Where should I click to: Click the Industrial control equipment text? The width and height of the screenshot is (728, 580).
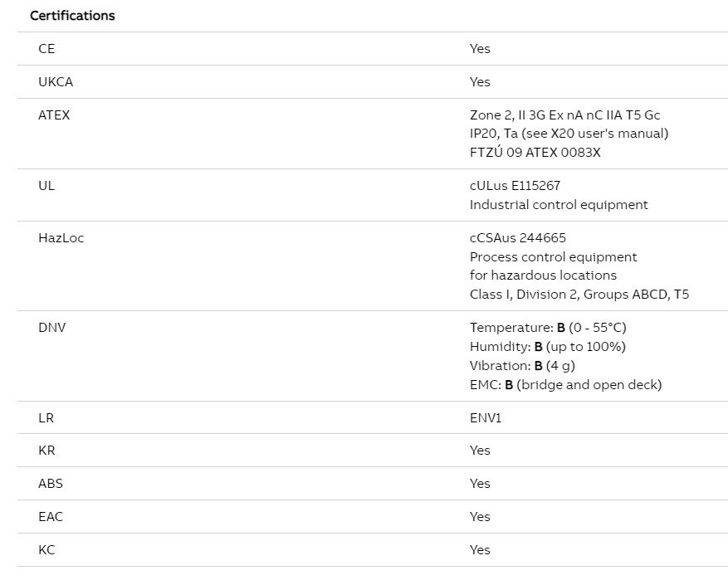pyautogui.click(x=559, y=205)
